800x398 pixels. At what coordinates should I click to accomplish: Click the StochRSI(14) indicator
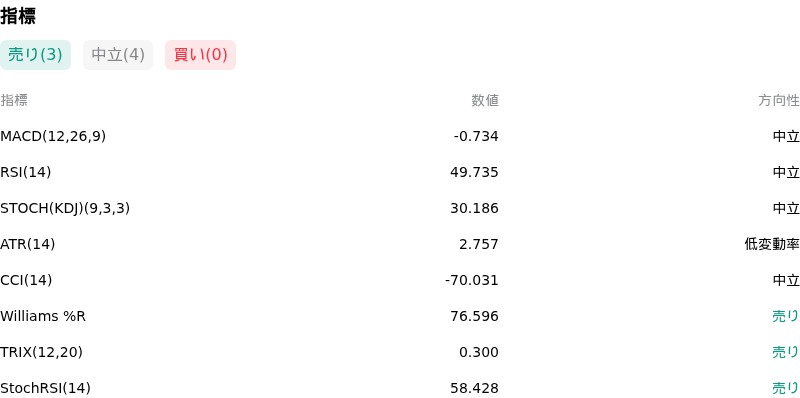[45, 389]
